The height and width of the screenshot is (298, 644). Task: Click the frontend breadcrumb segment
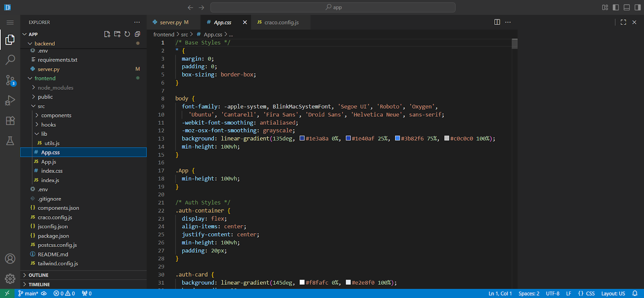(x=164, y=35)
